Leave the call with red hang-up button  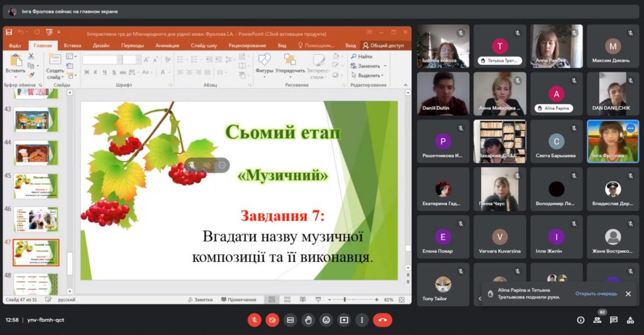(382, 320)
